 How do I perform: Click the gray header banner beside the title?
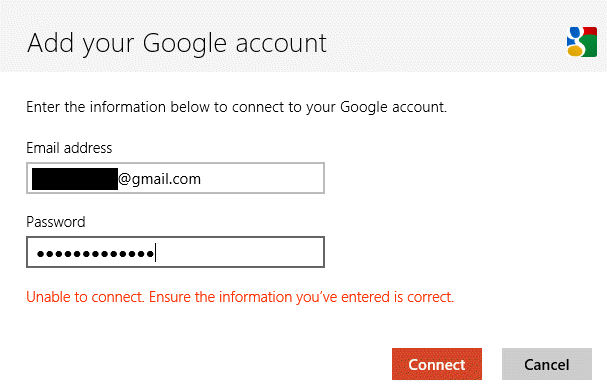(x=445, y=39)
